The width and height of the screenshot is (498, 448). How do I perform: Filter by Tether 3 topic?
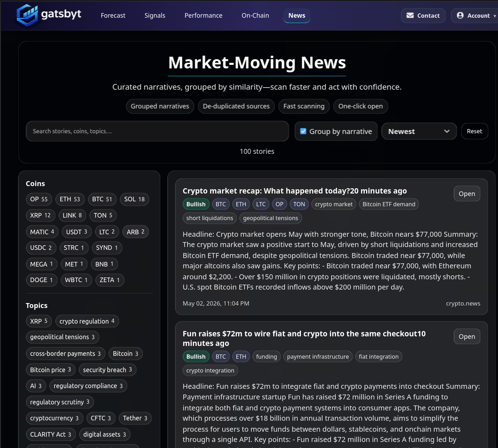pyautogui.click(x=135, y=418)
